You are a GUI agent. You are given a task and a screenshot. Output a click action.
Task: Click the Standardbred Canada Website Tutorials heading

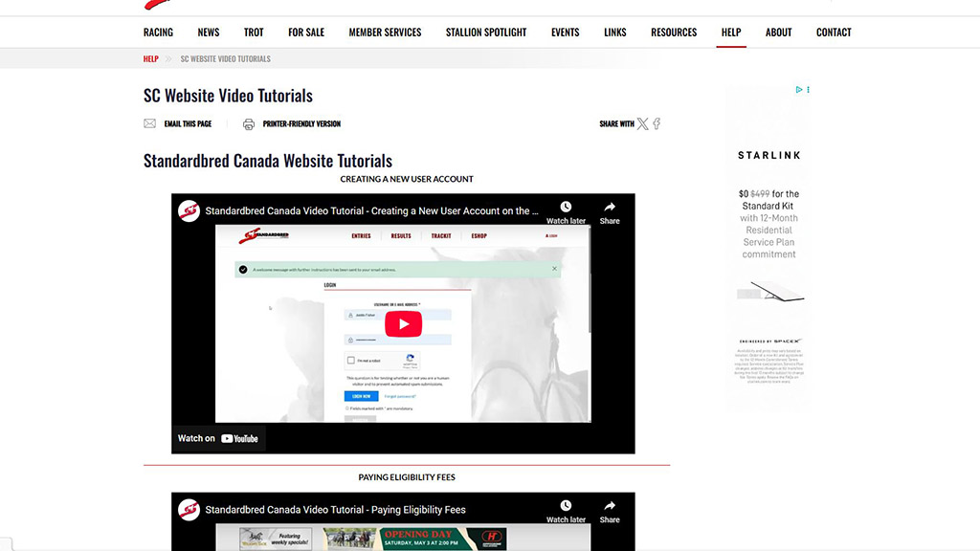click(x=268, y=161)
